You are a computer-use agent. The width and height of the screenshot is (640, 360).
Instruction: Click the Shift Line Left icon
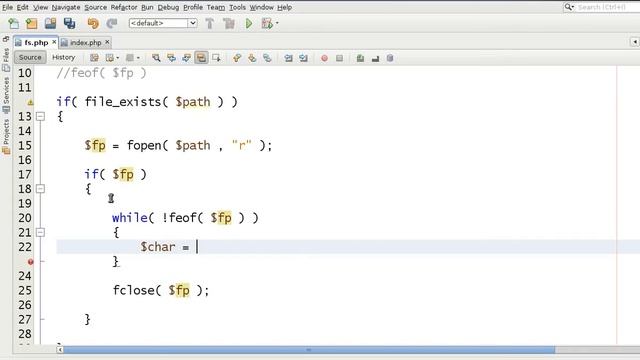(288, 58)
